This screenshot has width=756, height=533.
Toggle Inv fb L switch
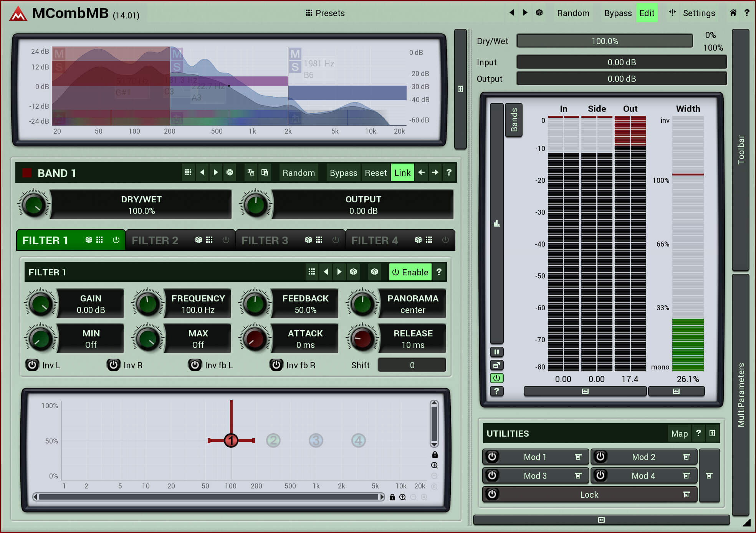[x=195, y=365]
